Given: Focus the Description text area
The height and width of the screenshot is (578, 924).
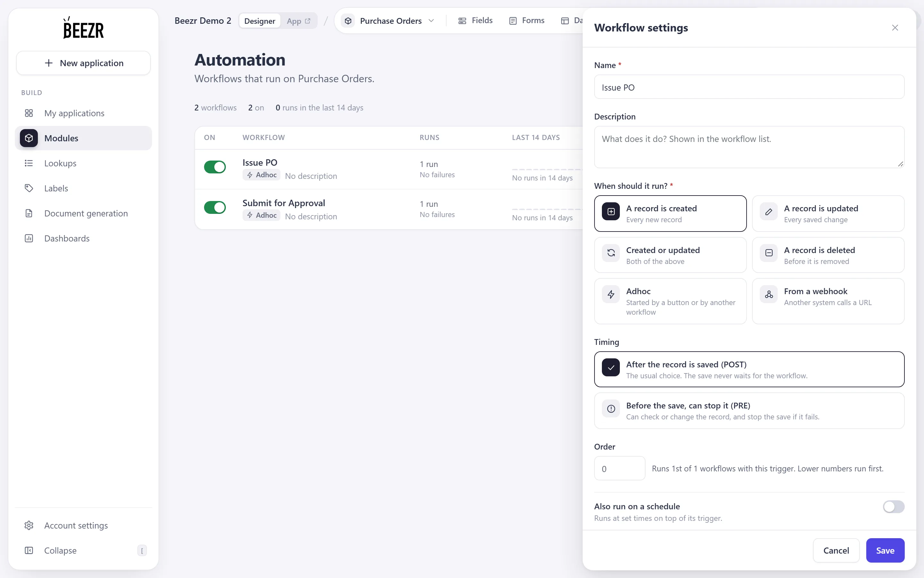Looking at the screenshot, I should click(x=749, y=147).
